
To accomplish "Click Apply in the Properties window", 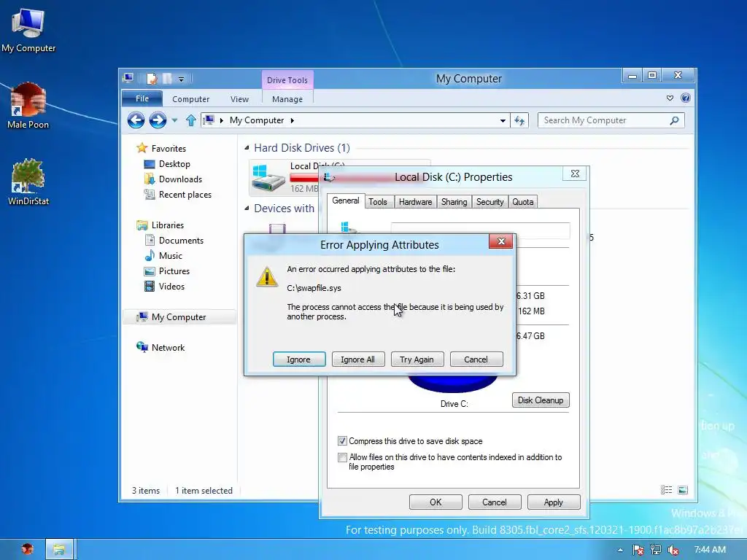I will point(554,502).
